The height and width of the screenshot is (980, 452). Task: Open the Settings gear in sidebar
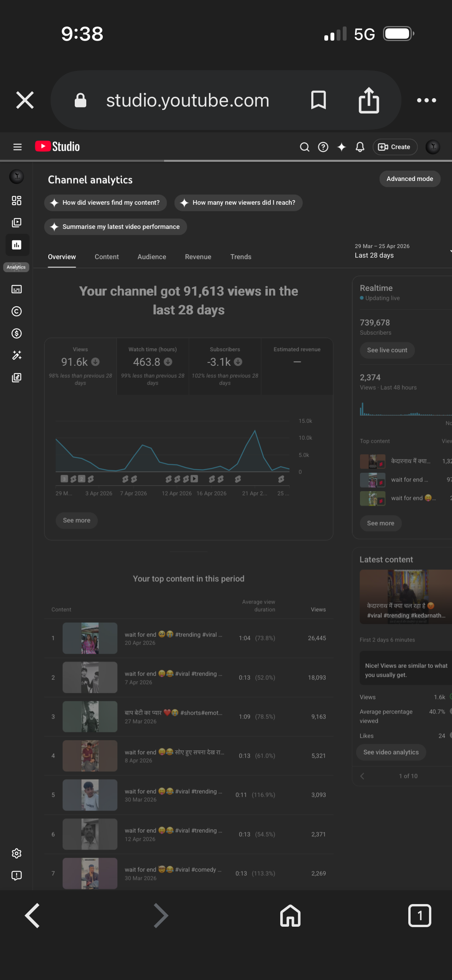(16, 853)
